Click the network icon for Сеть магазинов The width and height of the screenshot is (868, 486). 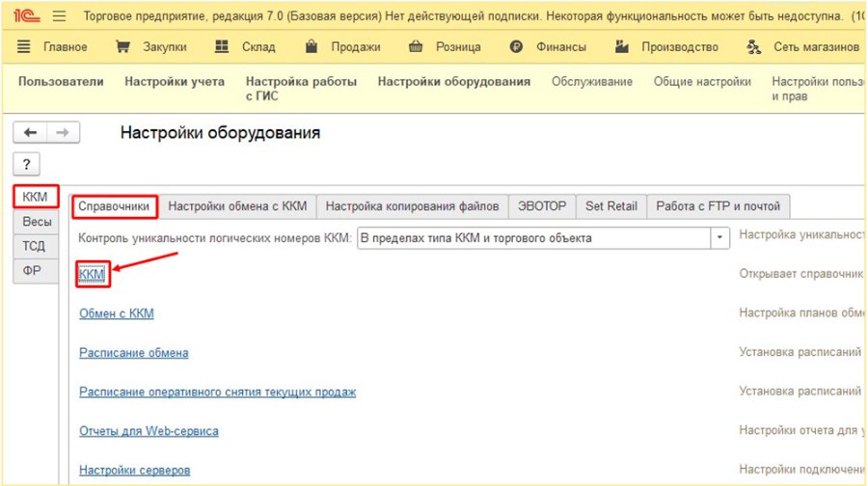(753, 47)
